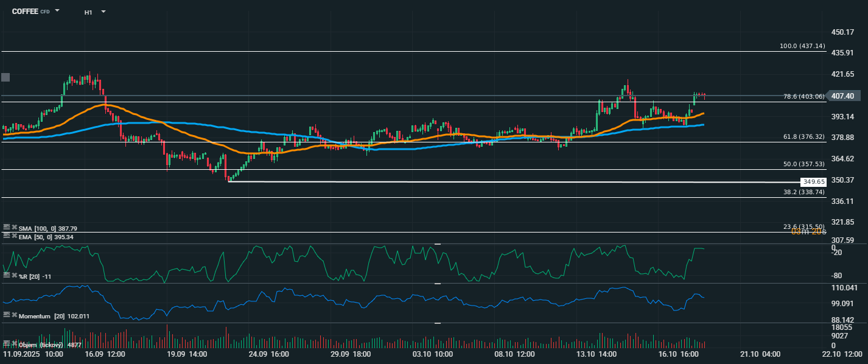868x364 pixels.
Task: Open settings icon for EMA indicator
Action: coord(6,235)
